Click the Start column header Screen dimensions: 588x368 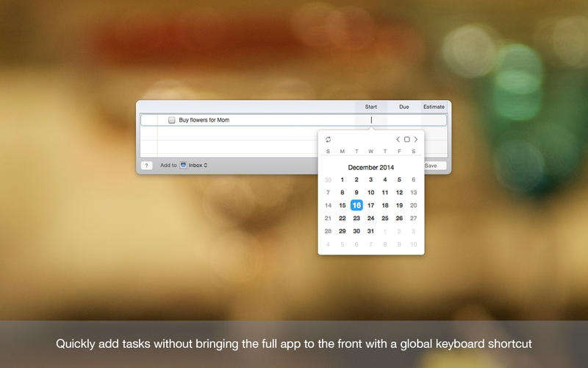pyautogui.click(x=371, y=107)
